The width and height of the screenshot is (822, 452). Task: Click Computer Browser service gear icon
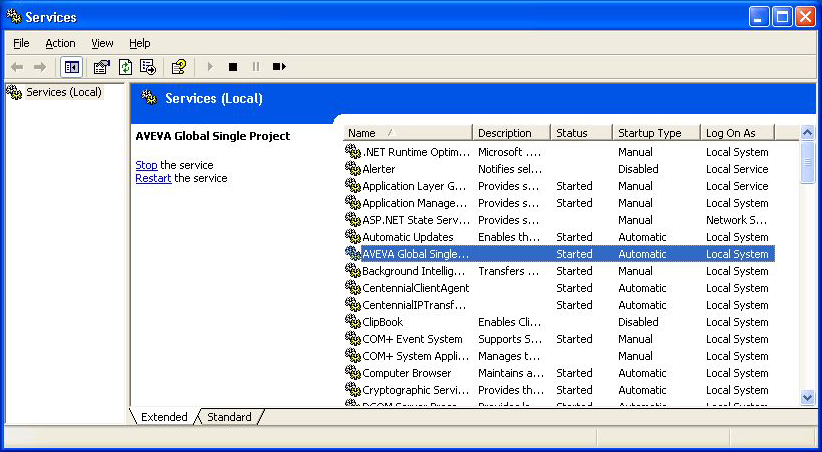pyautogui.click(x=353, y=373)
